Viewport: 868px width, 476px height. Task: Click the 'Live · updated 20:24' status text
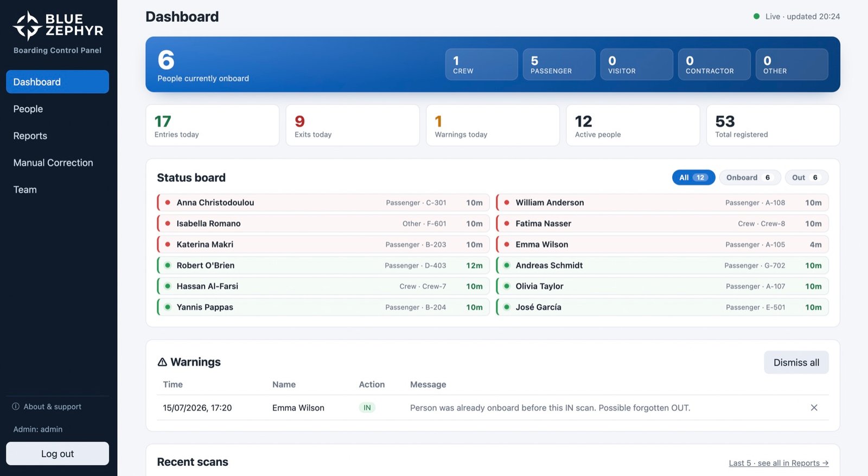(x=802, y=16)
